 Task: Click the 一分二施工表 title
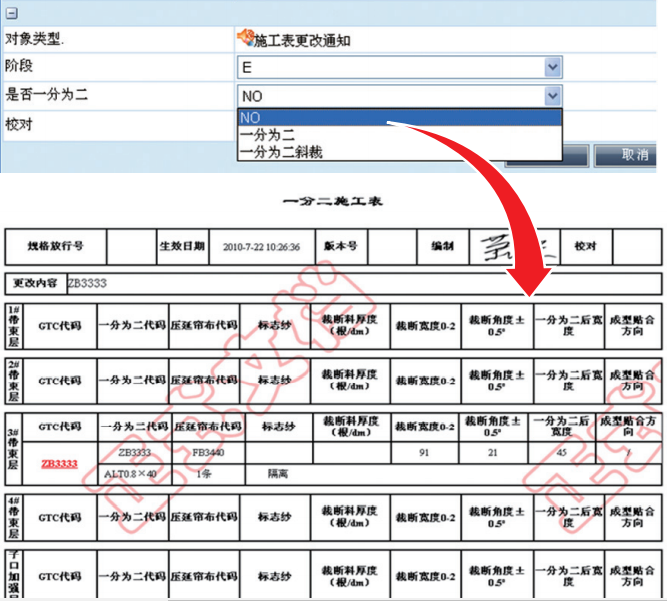click(x=333, y=202)
